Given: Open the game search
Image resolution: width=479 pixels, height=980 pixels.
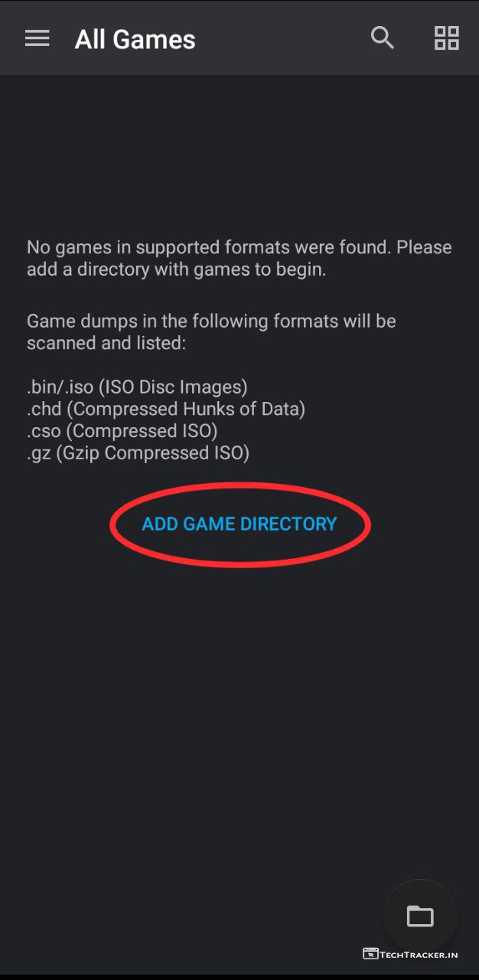Looking at the screenshot, I should (382, 38).
